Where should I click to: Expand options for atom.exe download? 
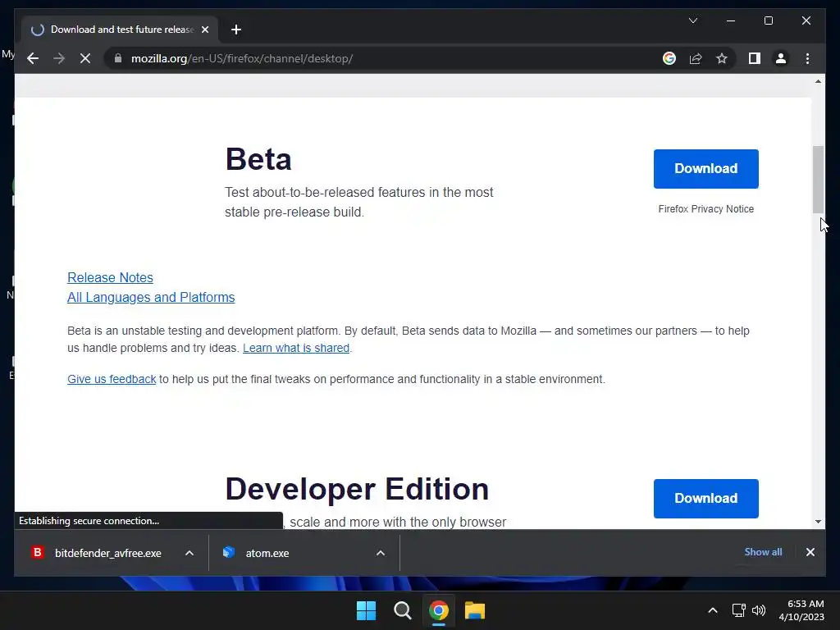click(381, 553)
